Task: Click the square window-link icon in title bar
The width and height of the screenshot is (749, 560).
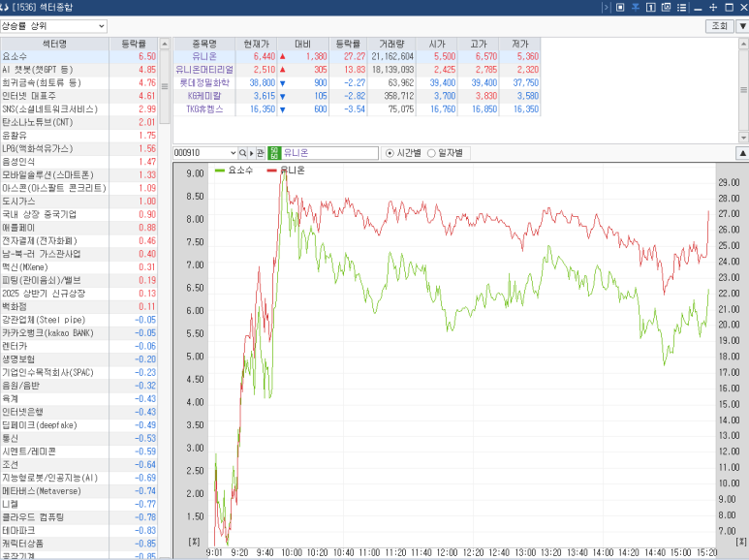Action: point(620,7)
